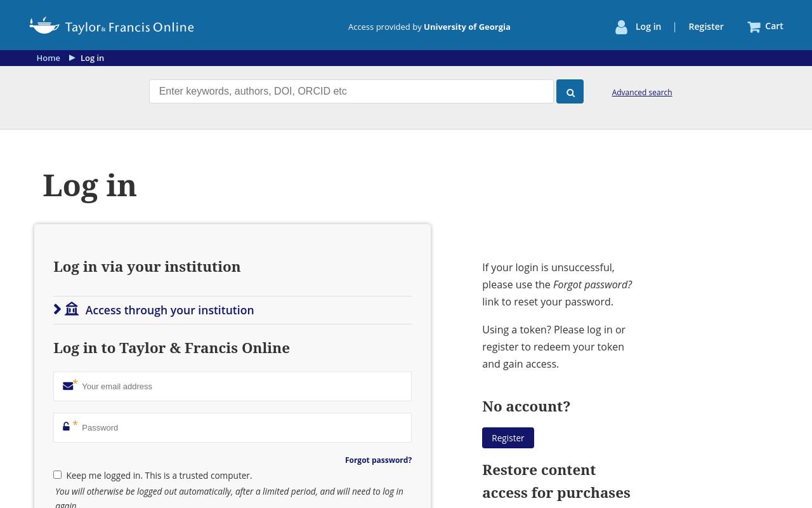
Task: Click 'If your login is unsuccessful' paragraph
Action: click(557, 284)
